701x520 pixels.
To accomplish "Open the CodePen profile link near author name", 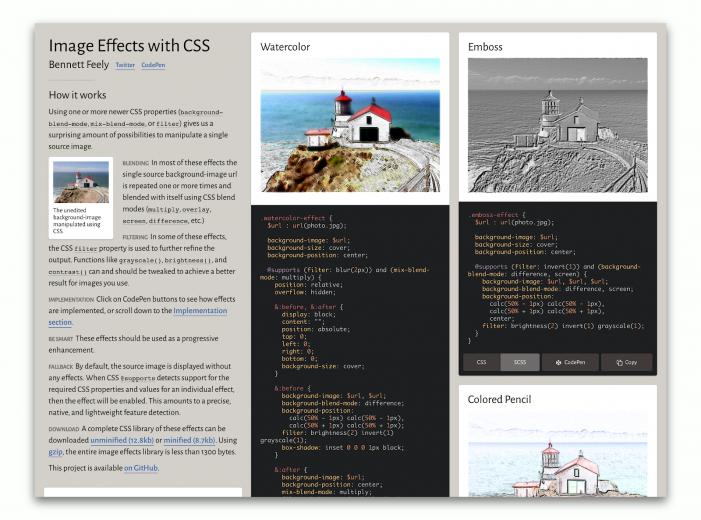I will [153, 65].
